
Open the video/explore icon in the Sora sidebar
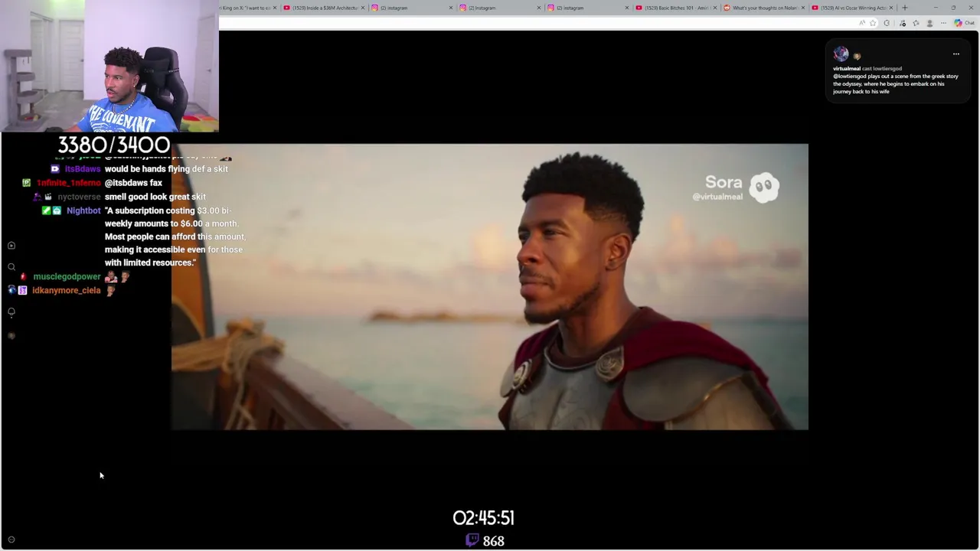point(11,246)
